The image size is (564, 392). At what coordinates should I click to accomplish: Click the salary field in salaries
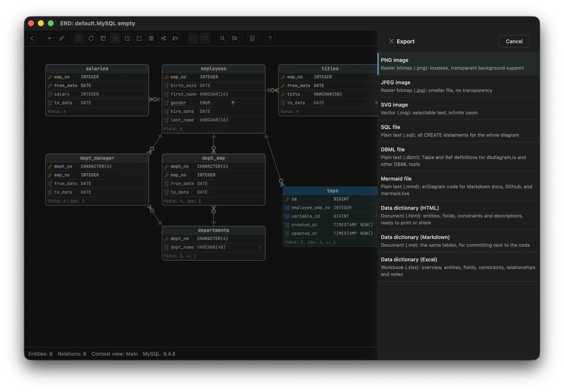coord(97,94)
